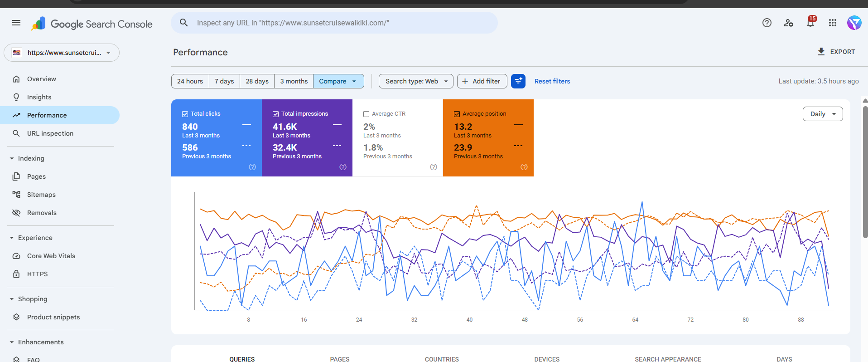Click the blue filter toggle icon
This screenshot has width=868, height=362.
(518, 81)
